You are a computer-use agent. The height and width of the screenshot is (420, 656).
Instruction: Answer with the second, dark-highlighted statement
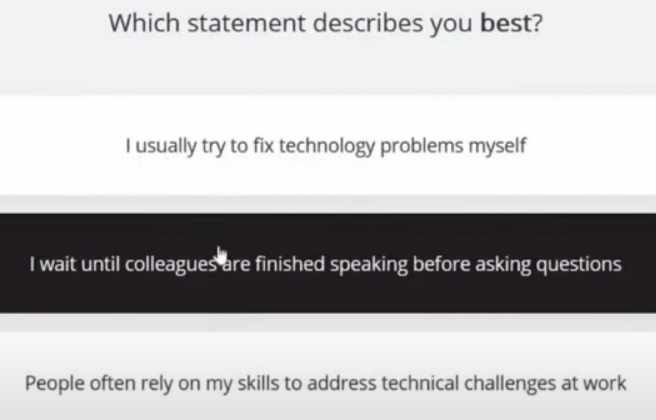click(x=328, y=263)
